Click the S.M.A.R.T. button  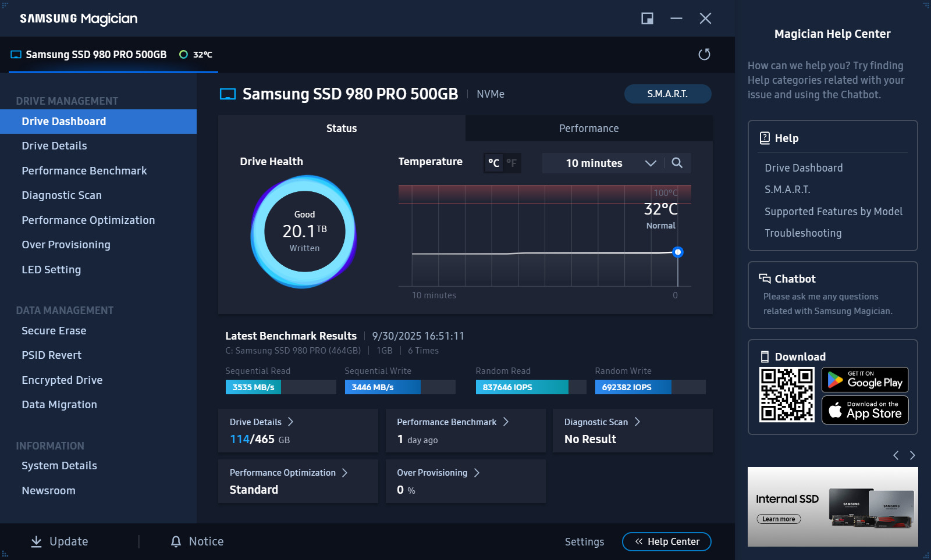tap(667, 94)
